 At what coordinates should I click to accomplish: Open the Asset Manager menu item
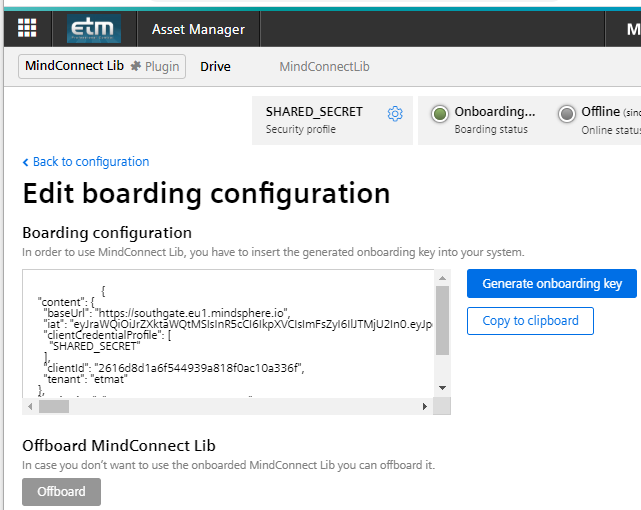tap(198, 29)
